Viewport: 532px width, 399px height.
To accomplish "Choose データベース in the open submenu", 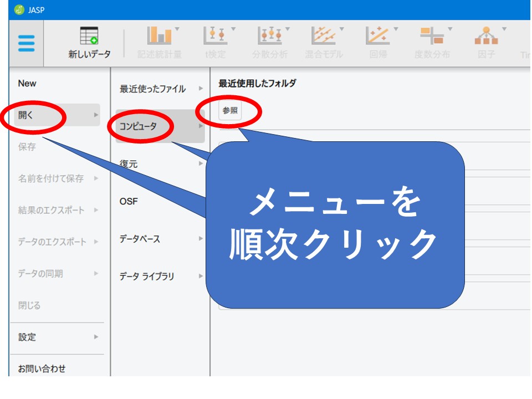I will point(140,239).
